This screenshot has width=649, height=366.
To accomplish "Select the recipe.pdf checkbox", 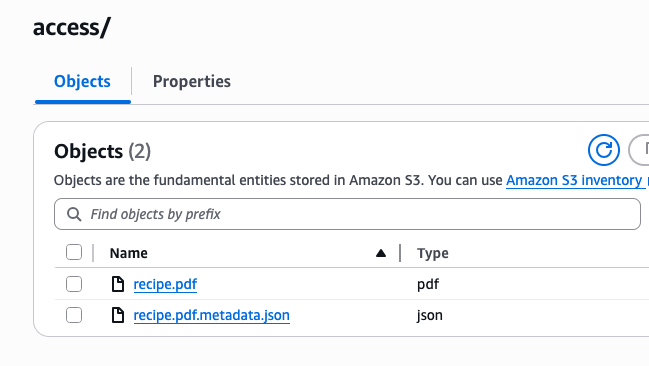I will pyautogui.click(x=74, y=284).
